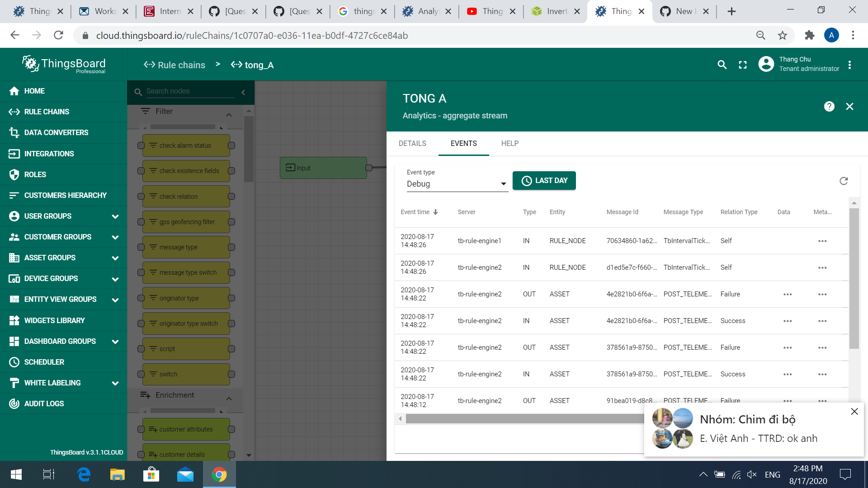The height and width of the screenshot is (488, 868).
Task: Select the check relation node
Action: coord(186,197)
